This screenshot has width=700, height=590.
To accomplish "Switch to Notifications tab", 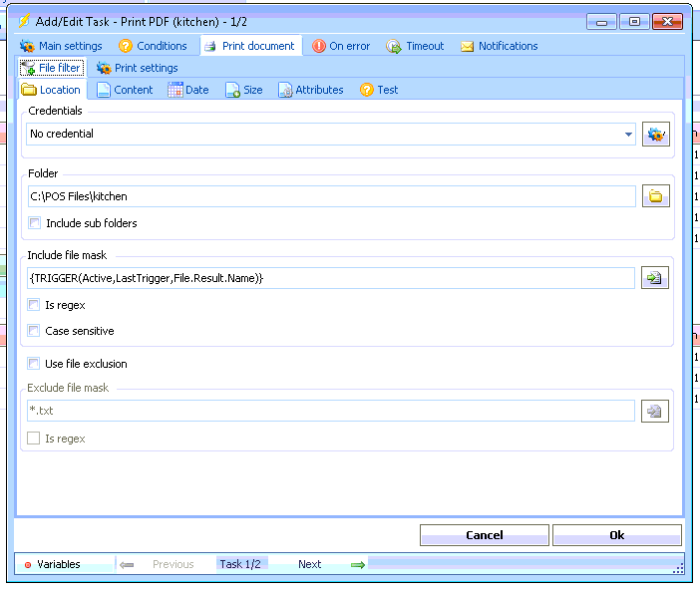I will click(x=499, y=46).
